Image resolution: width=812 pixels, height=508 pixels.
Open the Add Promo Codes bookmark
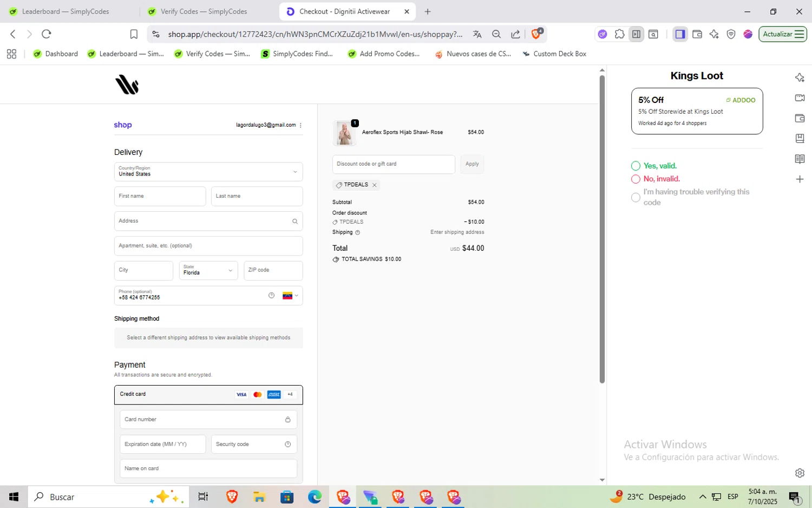click(x=384, y=54)
